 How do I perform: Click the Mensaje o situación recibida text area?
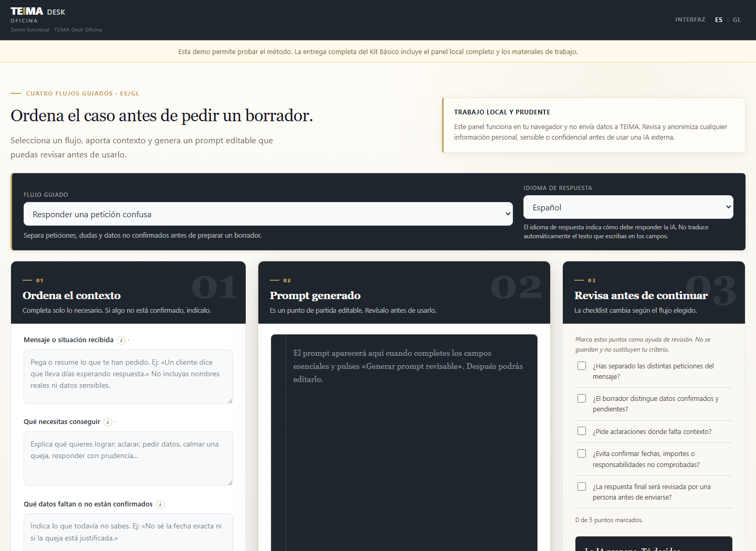pyautogui.click(x=128, y=377)
